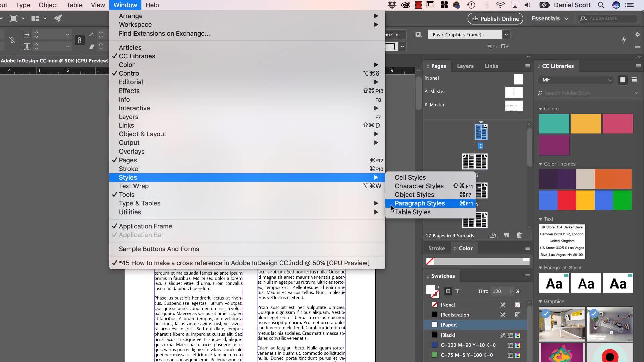Select page 1 thumbnail in Pages panel
644x362 pixels.
click(481, 132)
